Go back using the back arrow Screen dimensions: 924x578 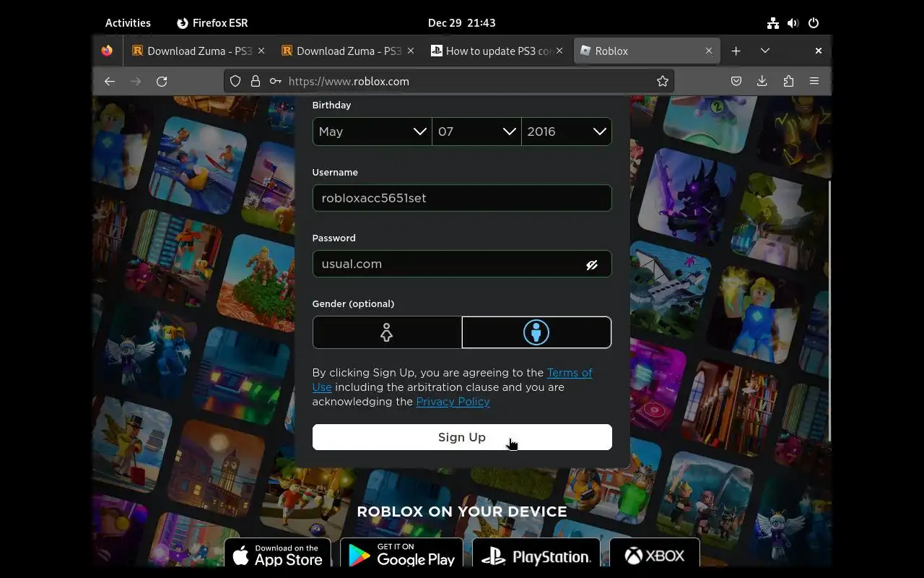[x=110, y=81]
